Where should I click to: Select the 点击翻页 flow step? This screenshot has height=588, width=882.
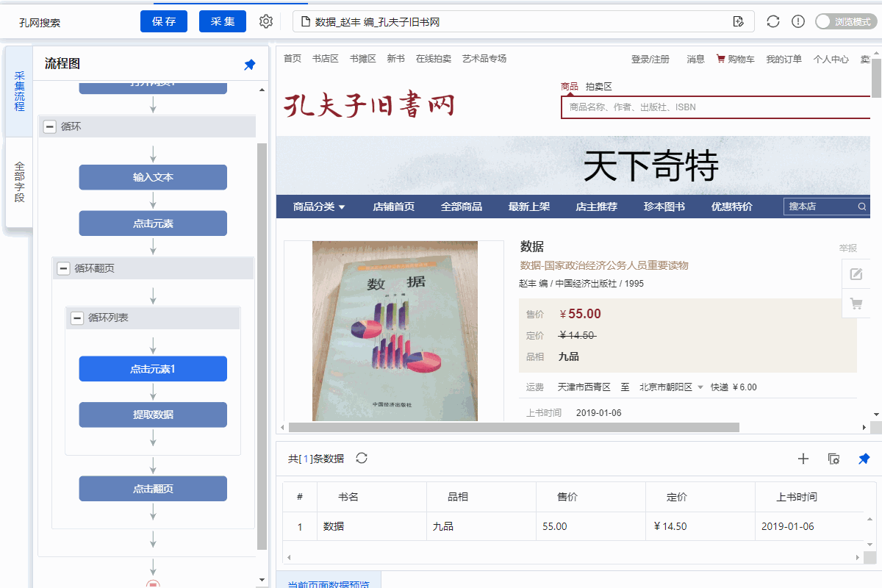click(153, 489)
